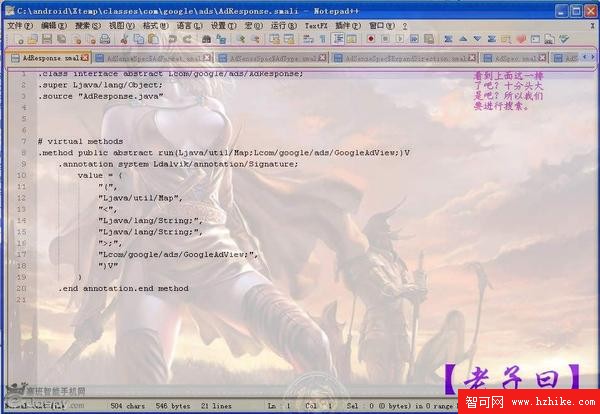Click the line '.source "AdResponse.java"'
Viewport: 600px width, 414px height.
101,96
